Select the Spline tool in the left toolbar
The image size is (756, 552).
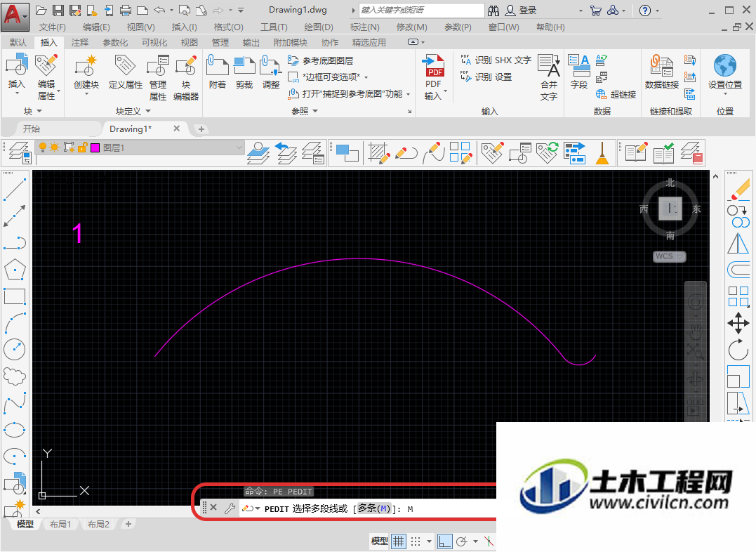tap(15, 403)
